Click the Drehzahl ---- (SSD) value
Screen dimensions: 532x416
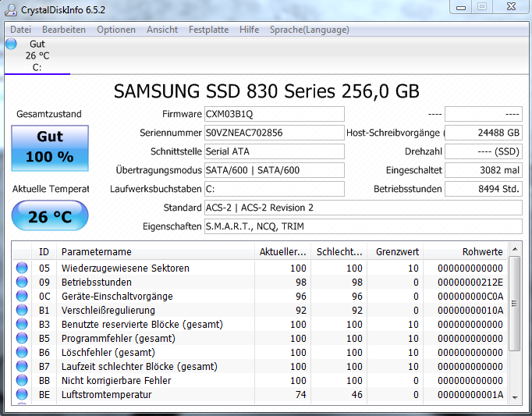tap(484, 151)
